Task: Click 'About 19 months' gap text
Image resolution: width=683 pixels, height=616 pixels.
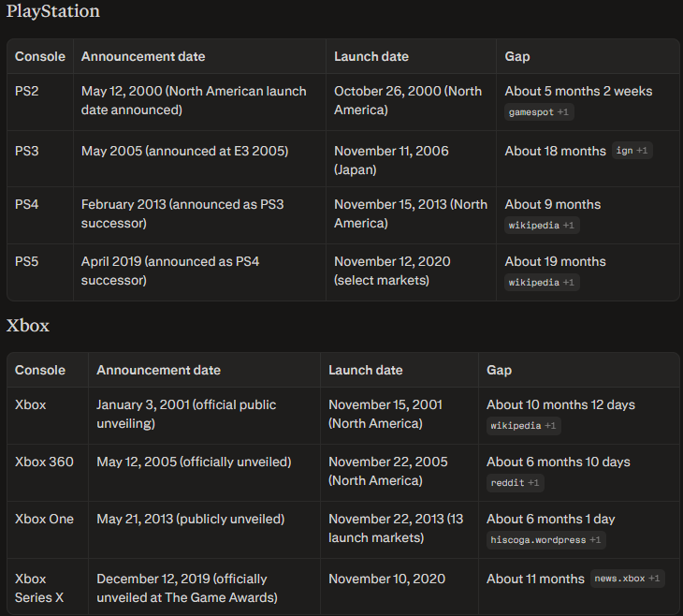Action: pyautogui.click(x=556, y=261)
